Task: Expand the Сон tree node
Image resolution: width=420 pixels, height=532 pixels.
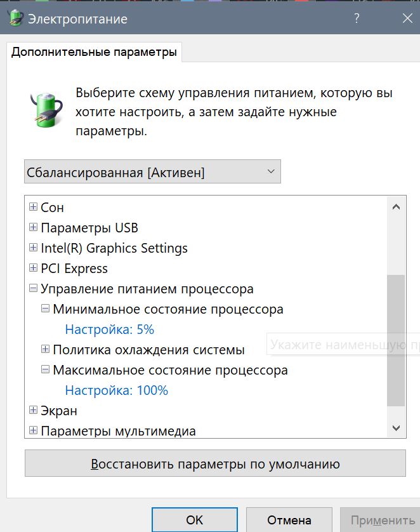Action: [33, 208]
